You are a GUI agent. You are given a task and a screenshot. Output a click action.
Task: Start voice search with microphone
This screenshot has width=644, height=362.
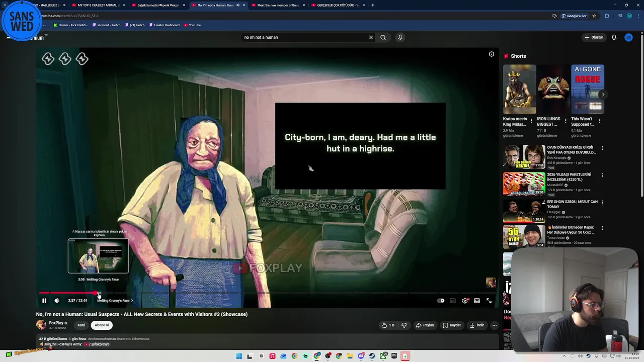[400, 37]
